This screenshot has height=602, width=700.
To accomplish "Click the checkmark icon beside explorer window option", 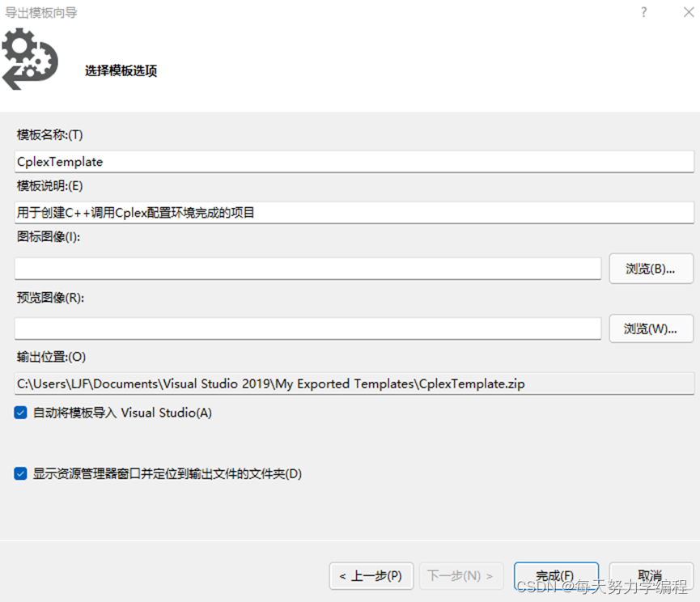I will click(20, 473).
